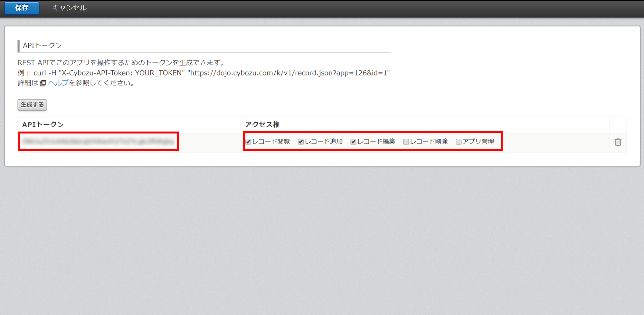Enable the レコード削除 checkbox
This screenshot has height=315, width=644.
point(406,142)
